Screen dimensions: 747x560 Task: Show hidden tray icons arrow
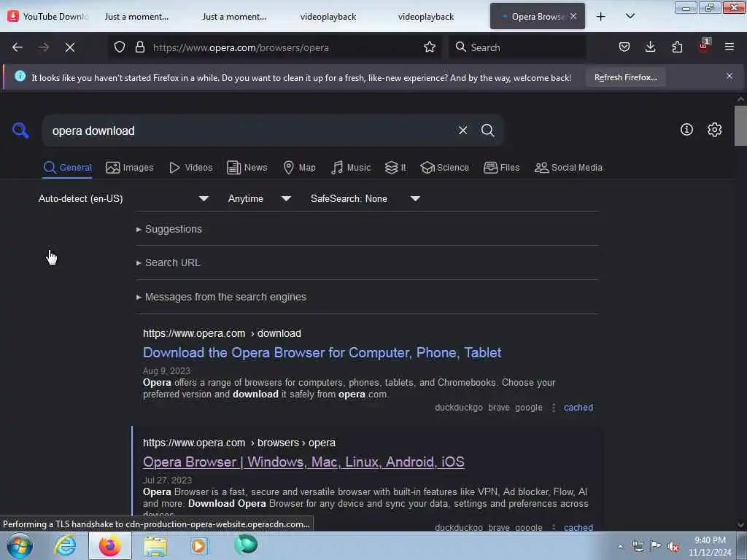pos(620,546)
